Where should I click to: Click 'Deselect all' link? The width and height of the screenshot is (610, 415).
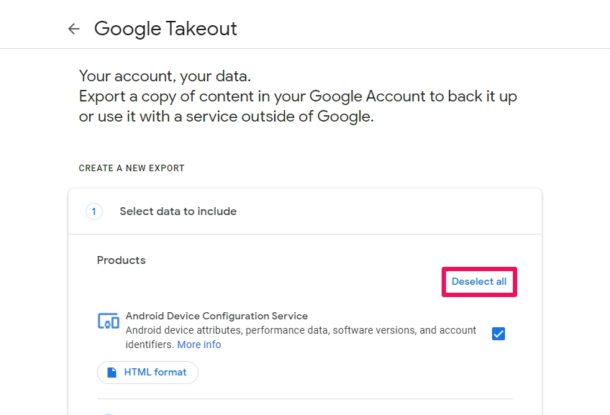click(479, 282)
